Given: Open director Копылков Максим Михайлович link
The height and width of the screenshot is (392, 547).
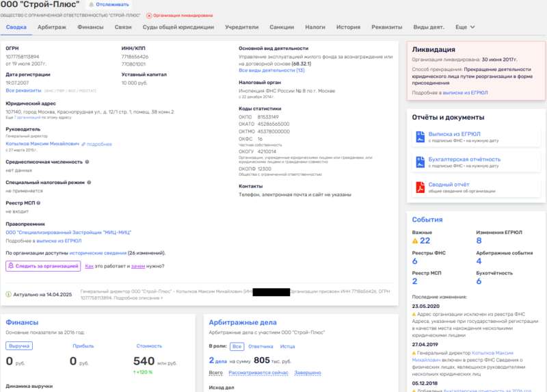Looking at the screenshot, I should point(42,144).
